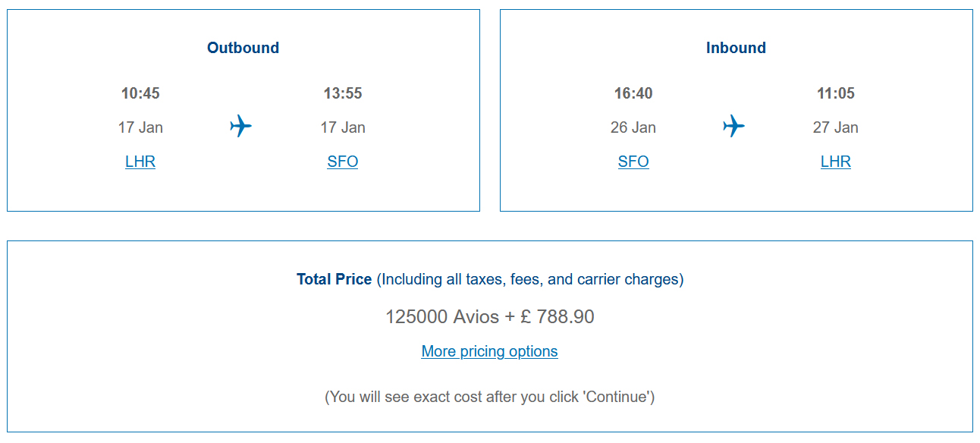Click the Outbound heading
This screenshot has height=443, width=980.
pyautogui.click(x=243, y=48)
